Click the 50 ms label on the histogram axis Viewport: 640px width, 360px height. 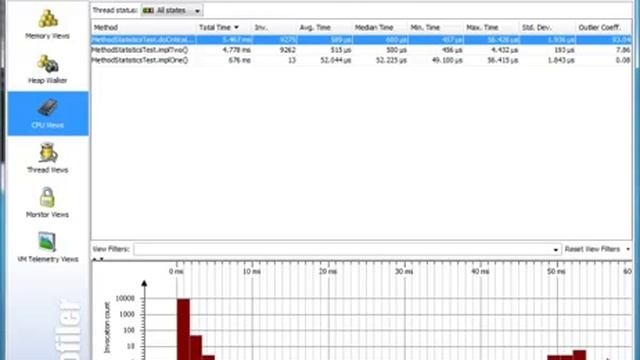coord(557,271)
